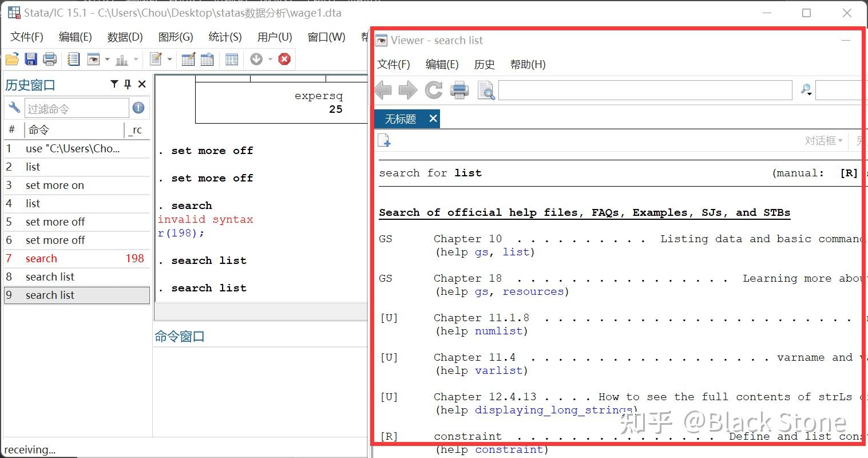Viewport: 868px width, 458px height.
Task: Open the 图形(G) menu
Action: point(176,37)
